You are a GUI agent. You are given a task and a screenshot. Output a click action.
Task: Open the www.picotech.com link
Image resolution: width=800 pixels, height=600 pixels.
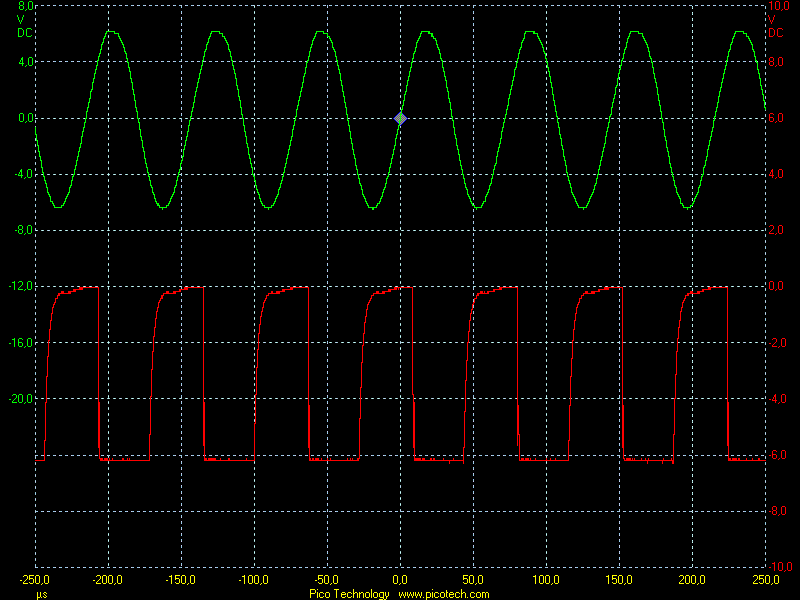pos(444,594)
